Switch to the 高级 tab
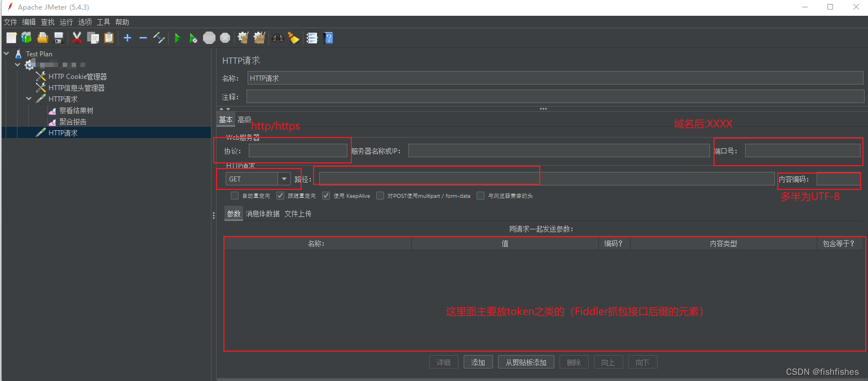 pyautogui.click(x=244, y=119)
